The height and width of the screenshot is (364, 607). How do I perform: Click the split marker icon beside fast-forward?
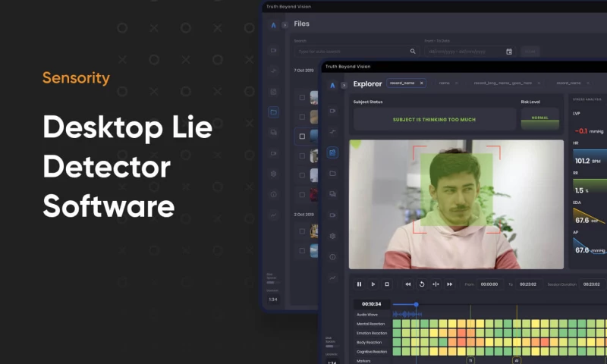click(x=436, y=284)
